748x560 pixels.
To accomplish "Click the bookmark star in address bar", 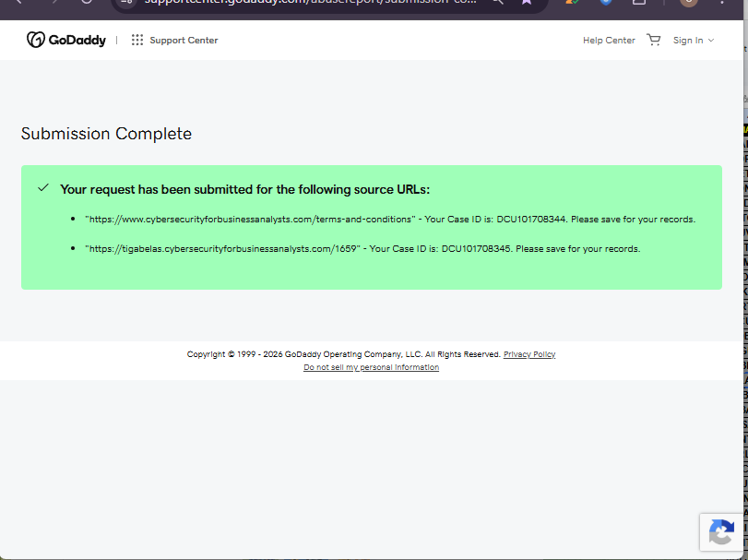I will coord(527,2).
